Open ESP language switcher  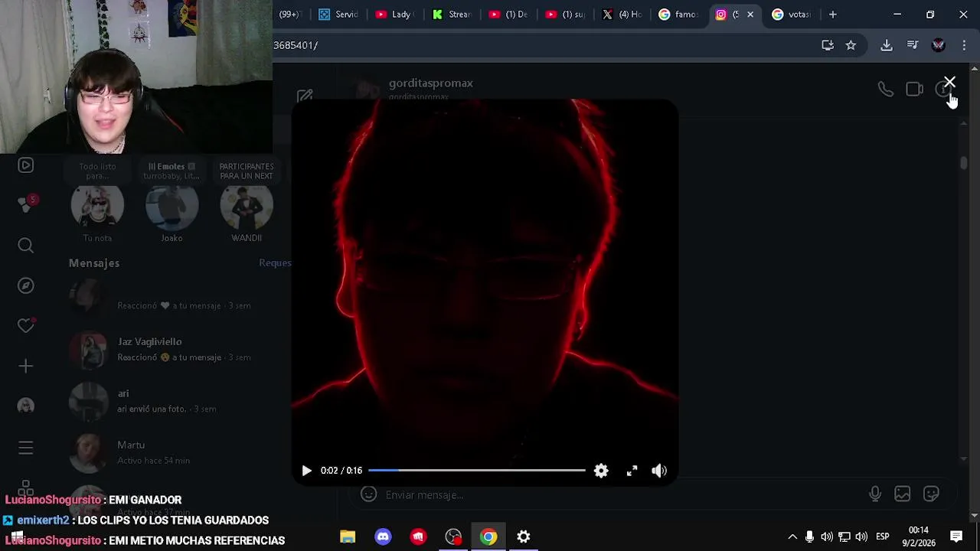(883, 536)
